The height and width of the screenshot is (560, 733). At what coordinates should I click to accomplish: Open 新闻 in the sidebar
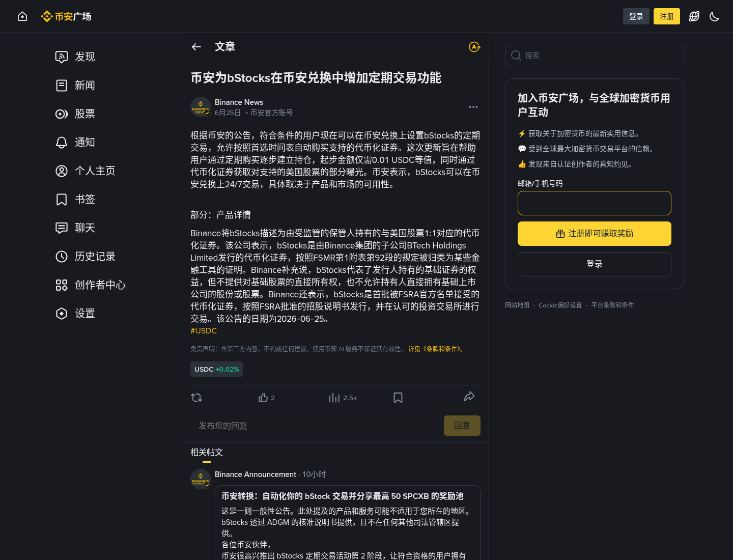coord(75,85)
